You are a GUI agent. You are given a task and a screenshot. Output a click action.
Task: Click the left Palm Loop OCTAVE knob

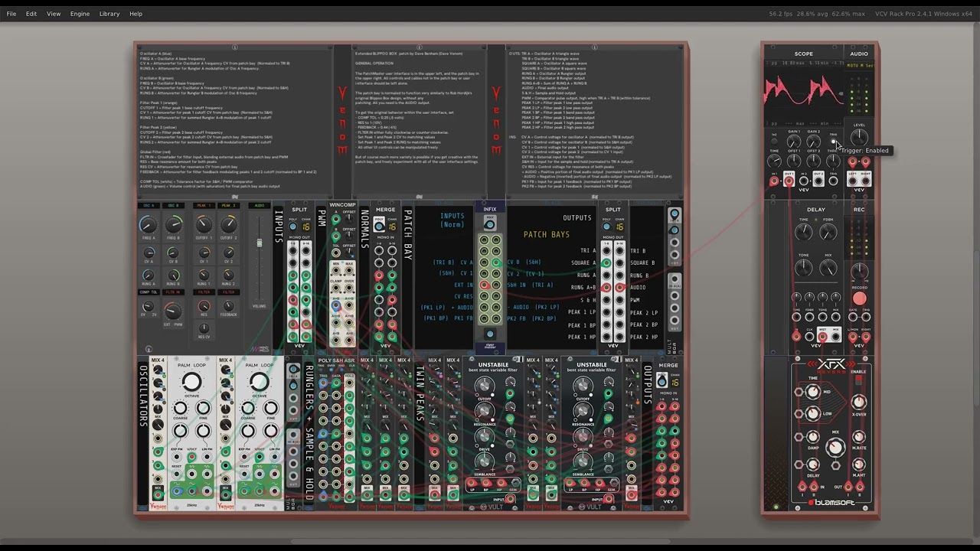(191, 382)
